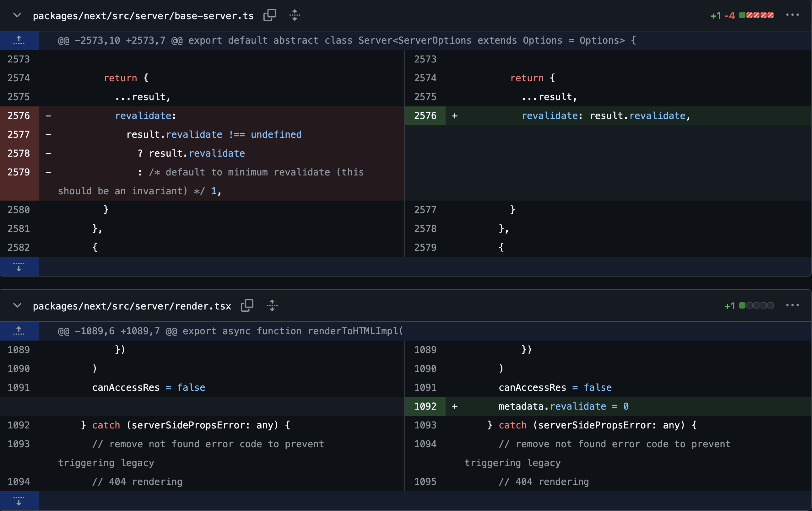Expand lines above hunk in render.tsx
This screenshot has width=812, height=511.
[x=19, y=331]
